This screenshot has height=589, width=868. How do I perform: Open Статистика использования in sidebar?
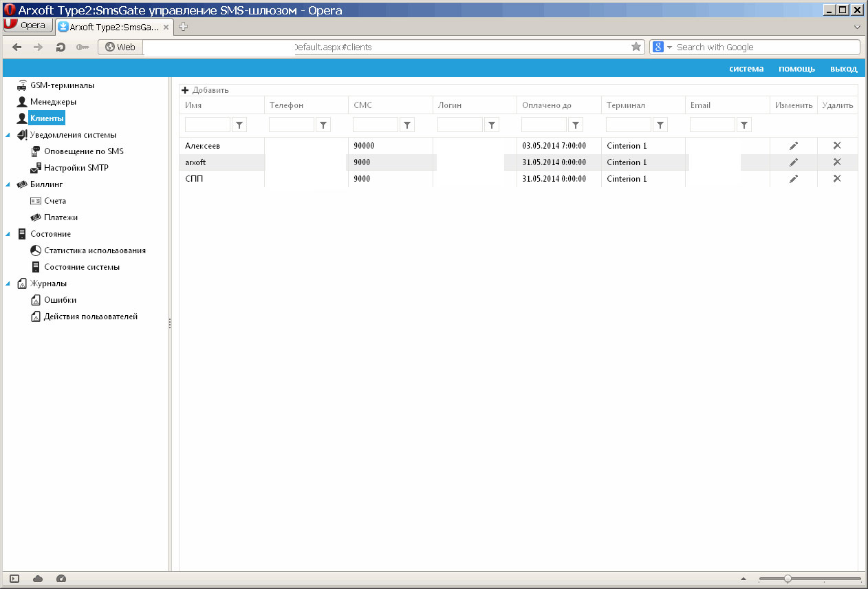[x=94, y=250]
